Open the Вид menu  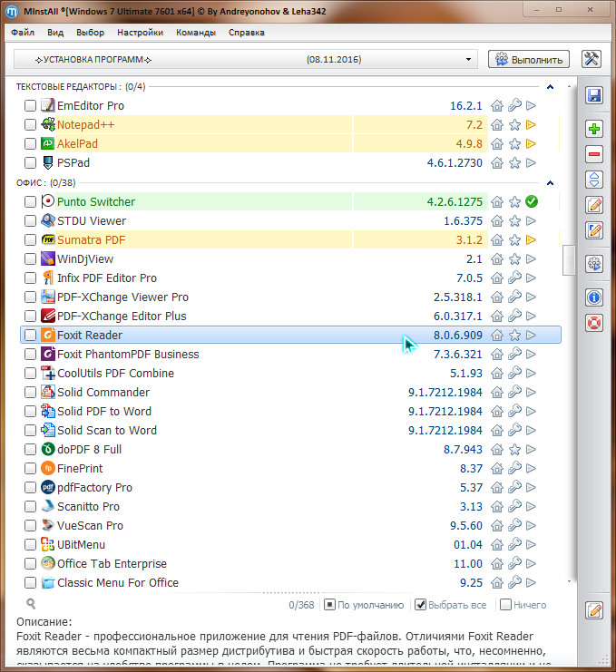click(55, 33)
